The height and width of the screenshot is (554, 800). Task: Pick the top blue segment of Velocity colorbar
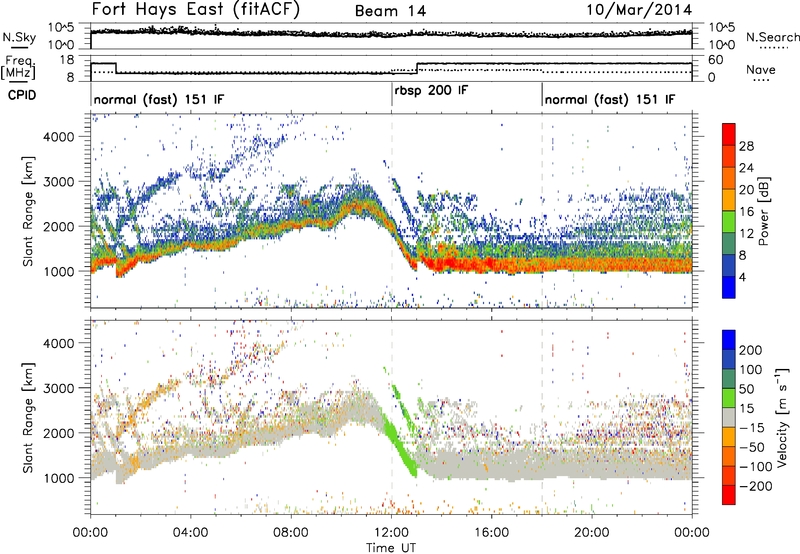click(x=729, y=340)
